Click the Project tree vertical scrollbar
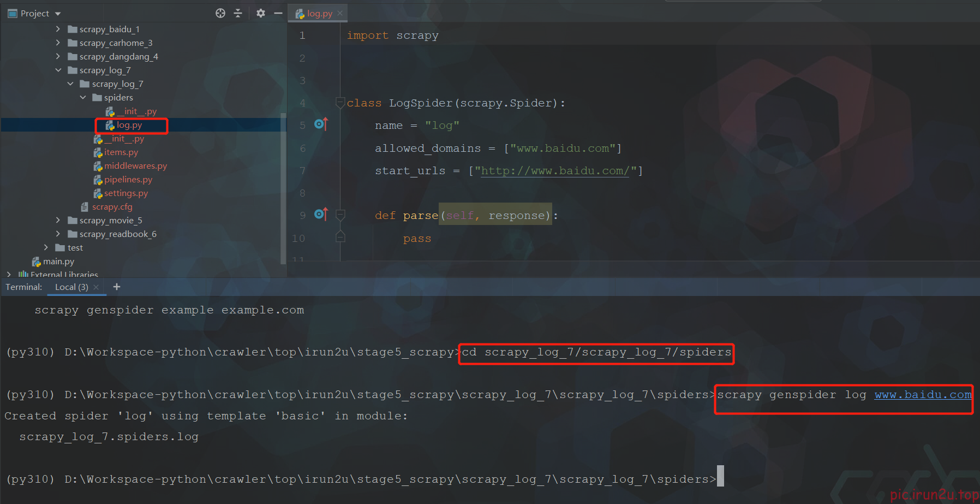Screen dimensions: 980x504 [x=283, y=186]
